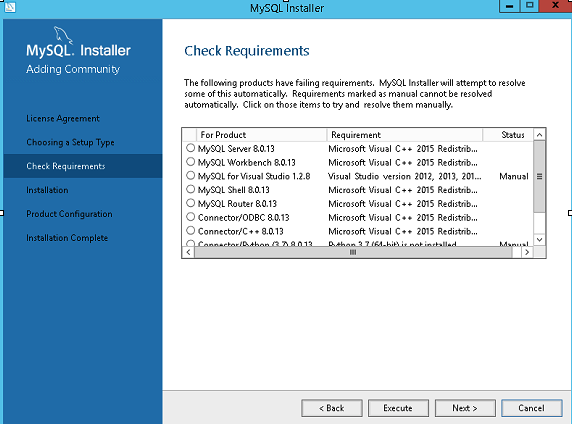The image size is (572, 424).
Task: Select the Connector/ODBC 8.0.13 radio button
Action: (x=190, y=217)
